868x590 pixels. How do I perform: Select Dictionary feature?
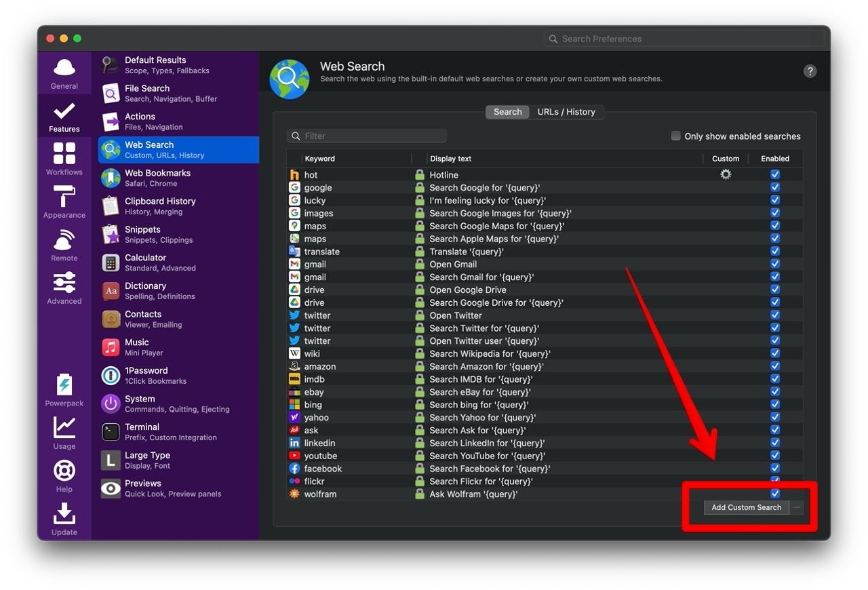pos(178,291)
